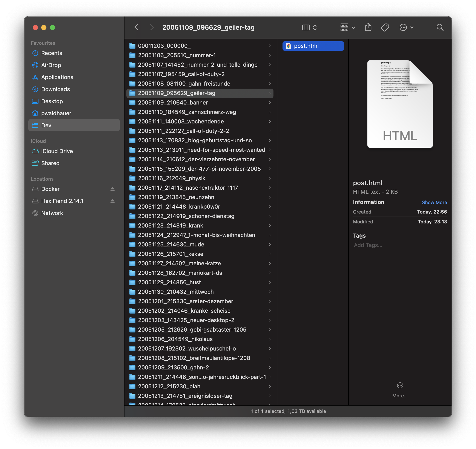Open the Group By grid dropdown
Image resolution: width=476 pixels, height=449 pixels.
coord(347,27)
